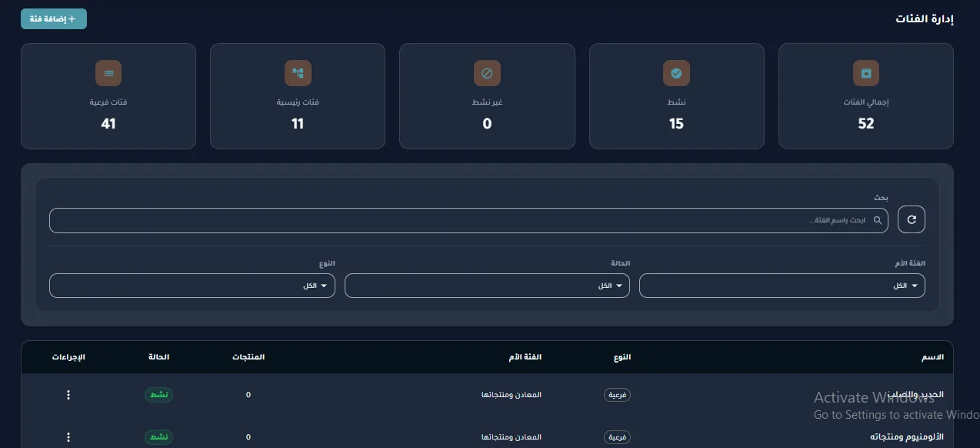Click the النوع table column header

pyautogui.click(x=622, y=357)
